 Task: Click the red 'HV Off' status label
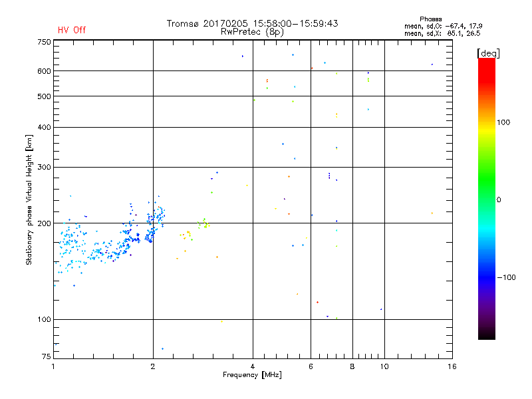point(72,30)
